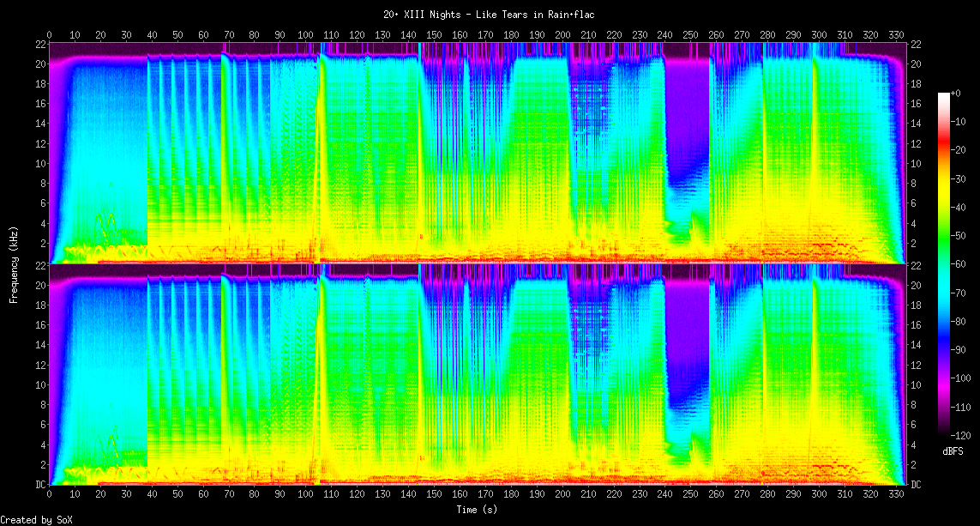Click the purple quiet gap in the lower channel

coord(687,335)
